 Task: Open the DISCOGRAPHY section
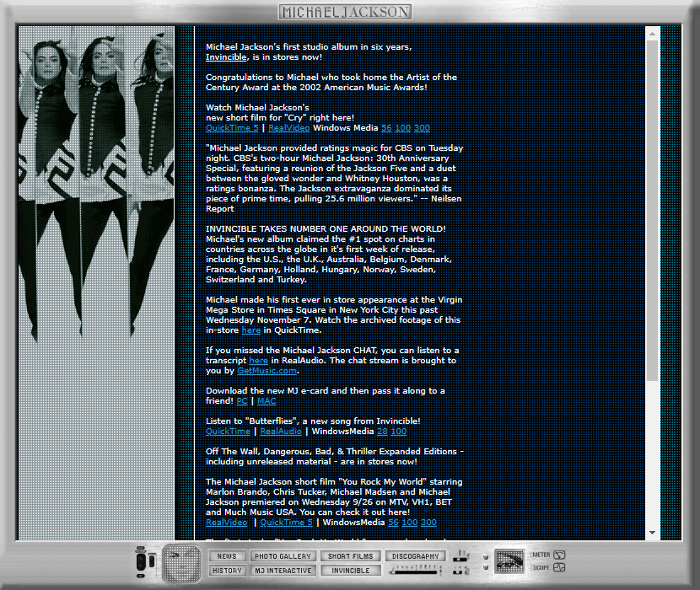(416, 556)
